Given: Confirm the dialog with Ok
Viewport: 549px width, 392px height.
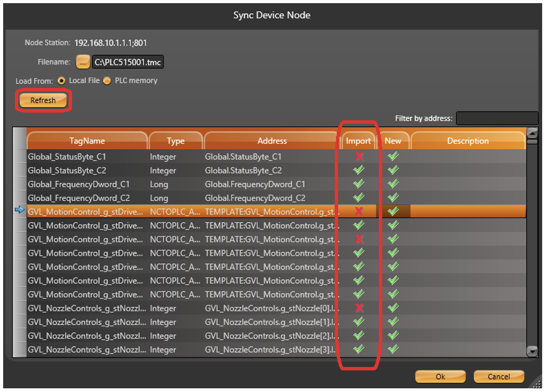Looking at the screenshot, I should point(440,377).
